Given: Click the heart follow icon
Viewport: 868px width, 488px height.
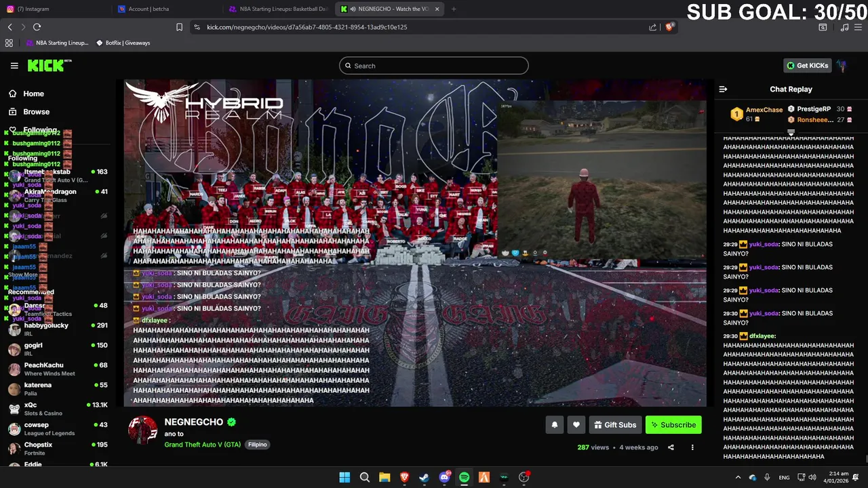Looking at the screenshot, I should click(x=576, y=425).
